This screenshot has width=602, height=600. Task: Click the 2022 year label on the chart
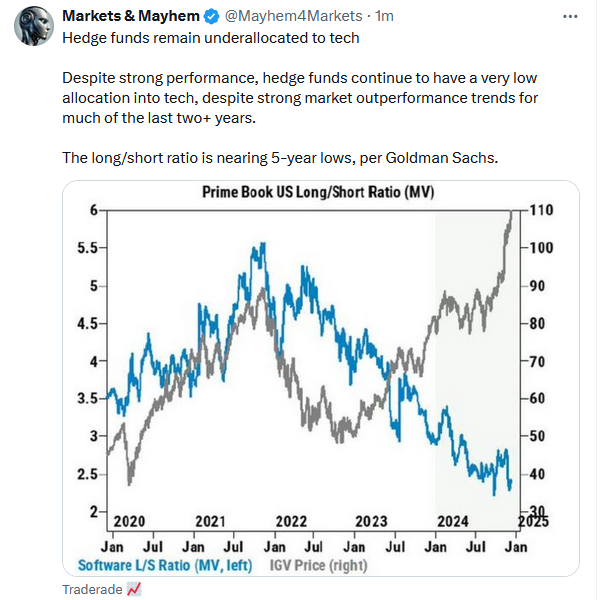pyautogui.click(x=291, y=521)
